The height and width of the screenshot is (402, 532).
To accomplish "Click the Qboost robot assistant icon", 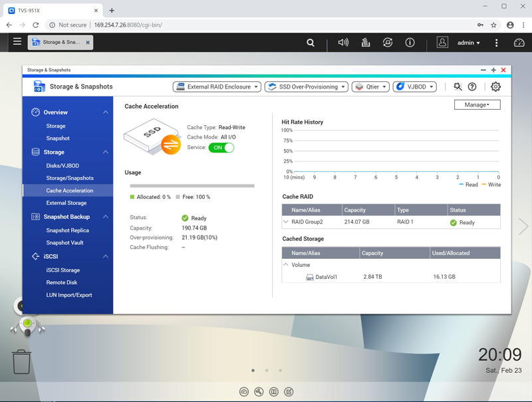I will [27, 325].
